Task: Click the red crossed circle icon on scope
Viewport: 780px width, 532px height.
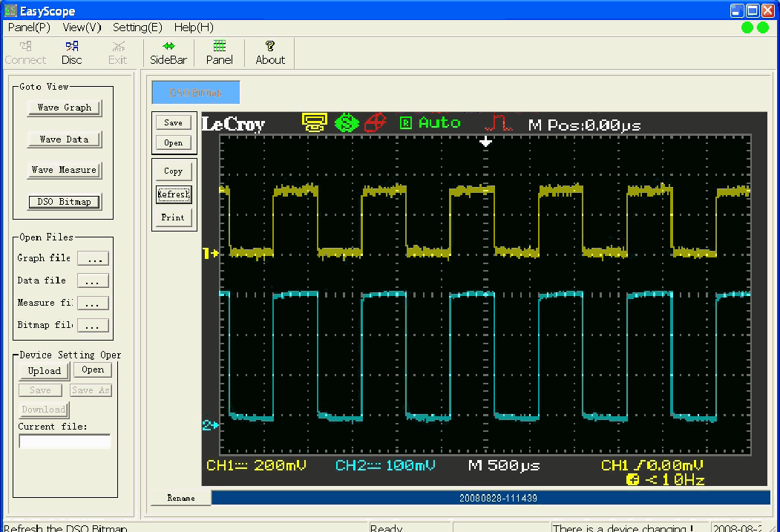Action: coord(376,123)
